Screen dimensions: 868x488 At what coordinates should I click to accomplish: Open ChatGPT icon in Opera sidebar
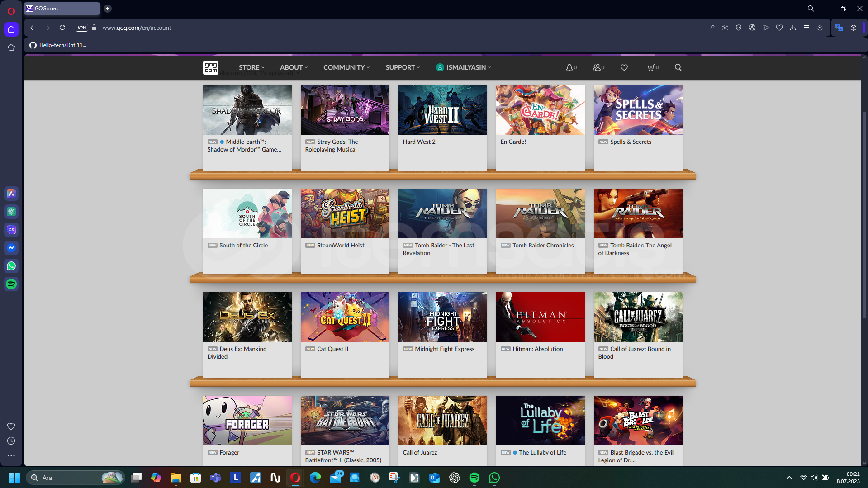point(11,212)
